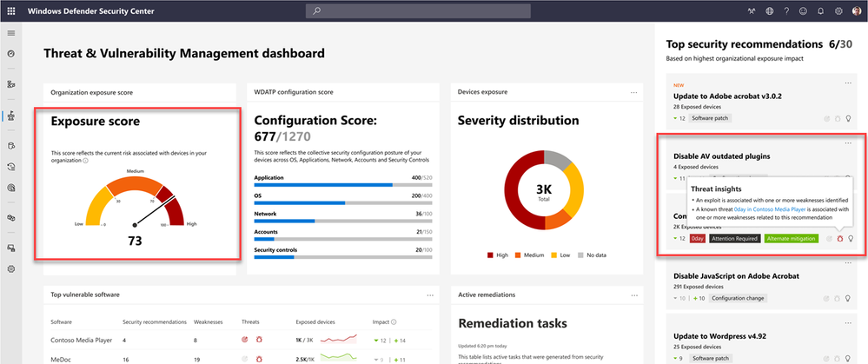Click the 'Weaknesses' column header
This screenshot has height=364, width=868.
pyautogui.click(x=207, y=321)
